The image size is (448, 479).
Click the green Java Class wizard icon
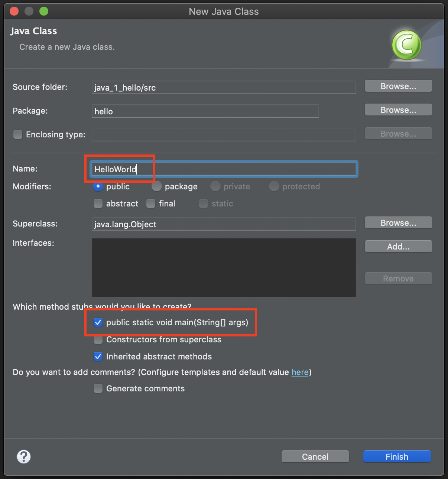click(407, 45)
